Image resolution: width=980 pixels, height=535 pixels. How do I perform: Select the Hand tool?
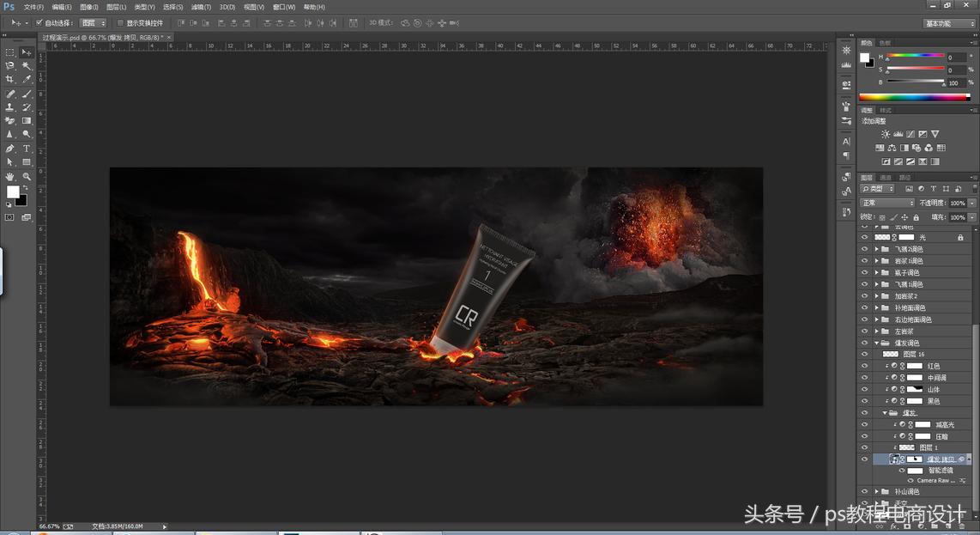[10, 176]
